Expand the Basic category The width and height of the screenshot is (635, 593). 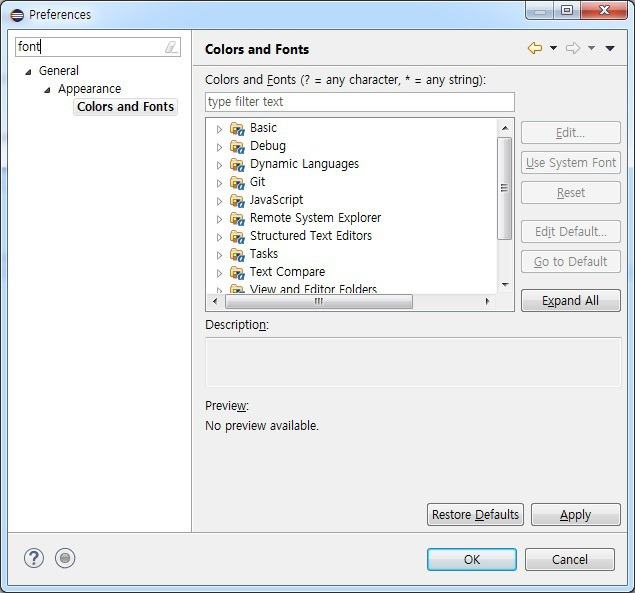(219, 129)
